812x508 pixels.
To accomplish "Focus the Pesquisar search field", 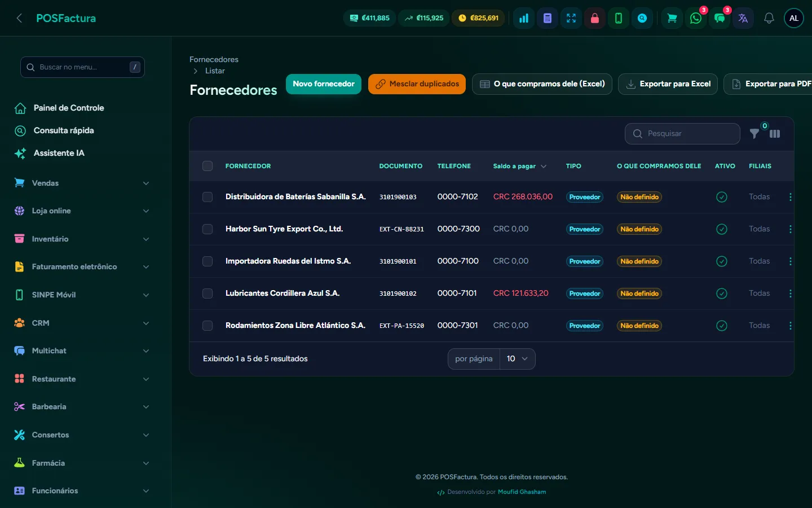I will 682,134.
